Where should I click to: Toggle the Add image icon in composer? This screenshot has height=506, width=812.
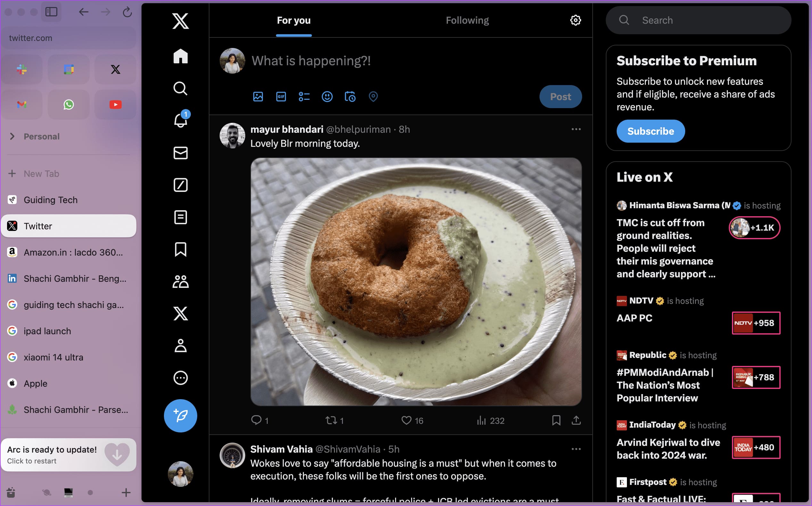click(x=258, y=96)
